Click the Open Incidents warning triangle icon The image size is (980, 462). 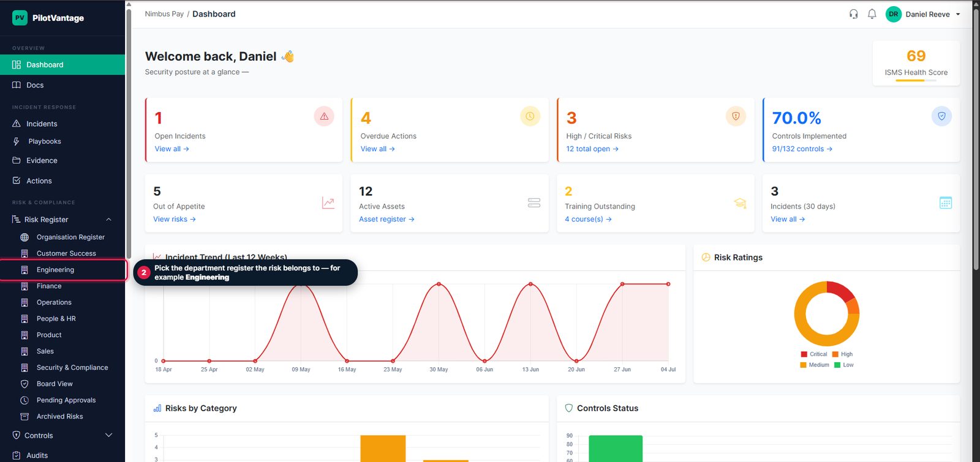pyautogui.click(x=324, y=116)
